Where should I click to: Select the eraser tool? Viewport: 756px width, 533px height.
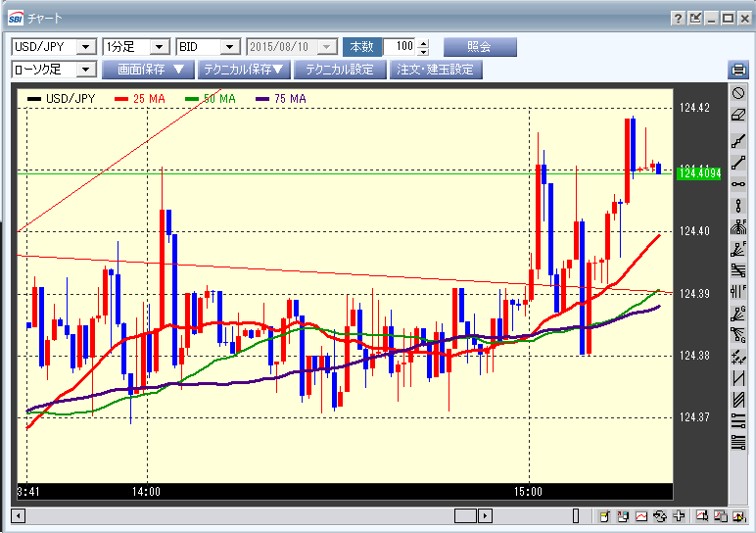tap(738, 116)
